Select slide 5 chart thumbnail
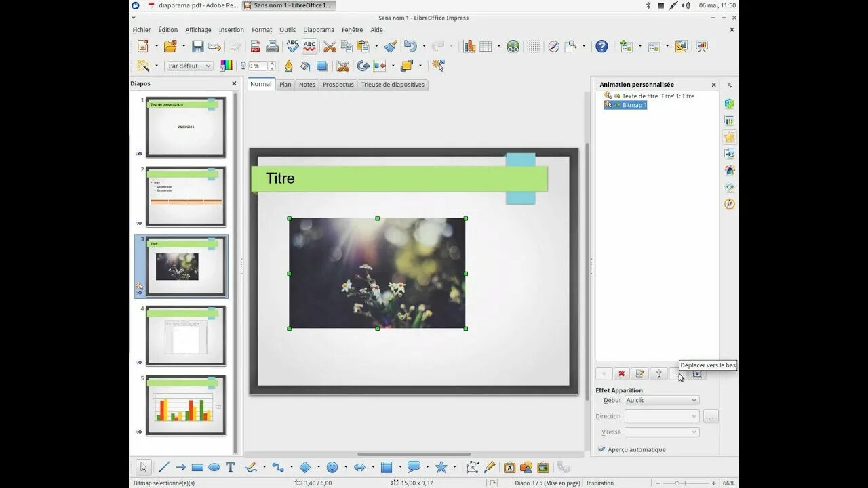The width and height of the screenshot is (868, 488). tap(186, 405)
